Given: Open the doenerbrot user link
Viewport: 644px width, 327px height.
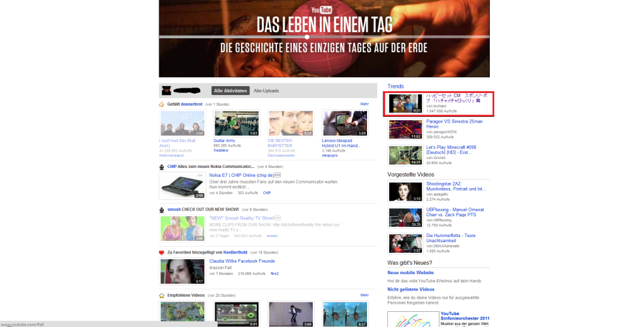Looking at the screenshot, I should pos(192,104).
